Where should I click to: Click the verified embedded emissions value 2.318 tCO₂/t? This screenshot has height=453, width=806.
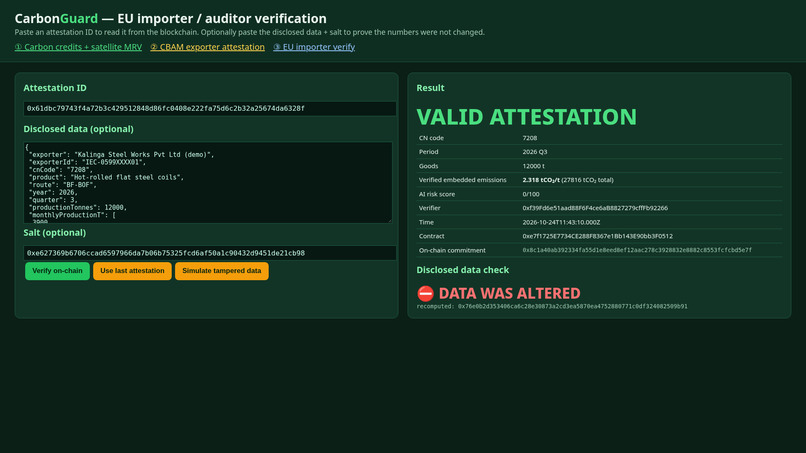click(541, 180)
